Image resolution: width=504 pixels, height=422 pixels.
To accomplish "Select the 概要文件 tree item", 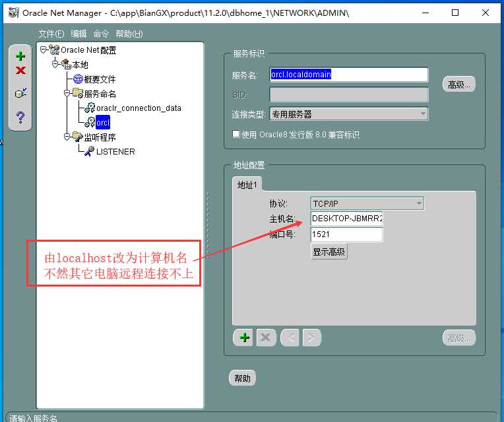I will click(x=100, y=79).
